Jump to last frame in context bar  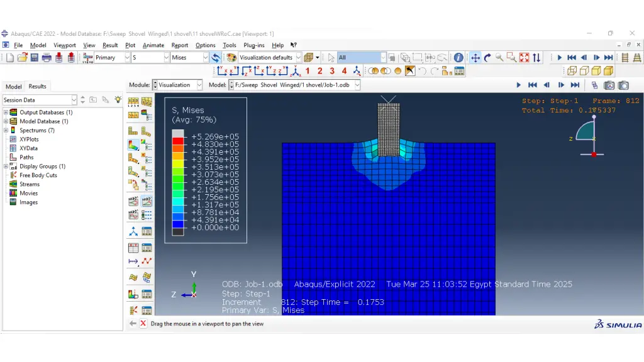pyautogui.click(x=575, y=85)
